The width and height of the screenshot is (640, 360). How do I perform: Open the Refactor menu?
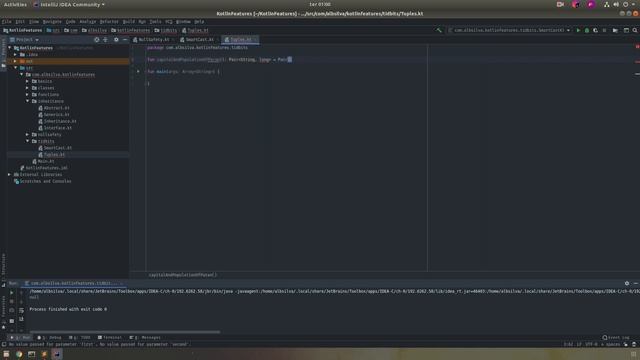point(109,22)
